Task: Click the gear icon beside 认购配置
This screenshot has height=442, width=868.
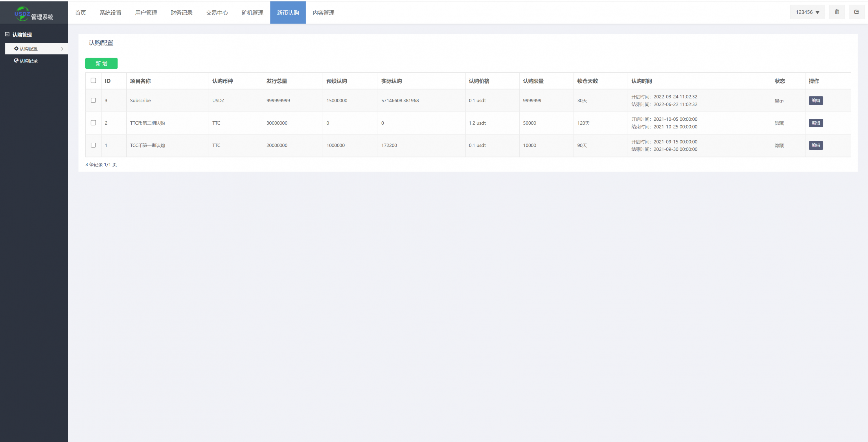Action: pos(16,49)
